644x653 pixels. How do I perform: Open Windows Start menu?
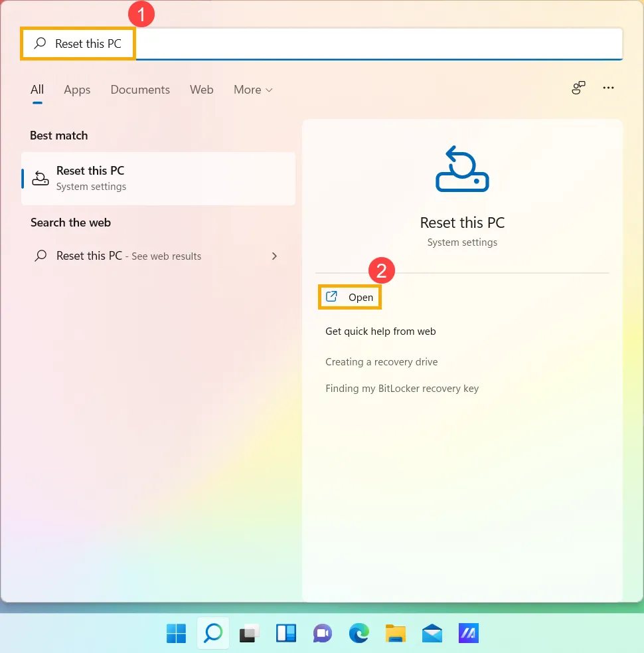[x=175, y=633]
